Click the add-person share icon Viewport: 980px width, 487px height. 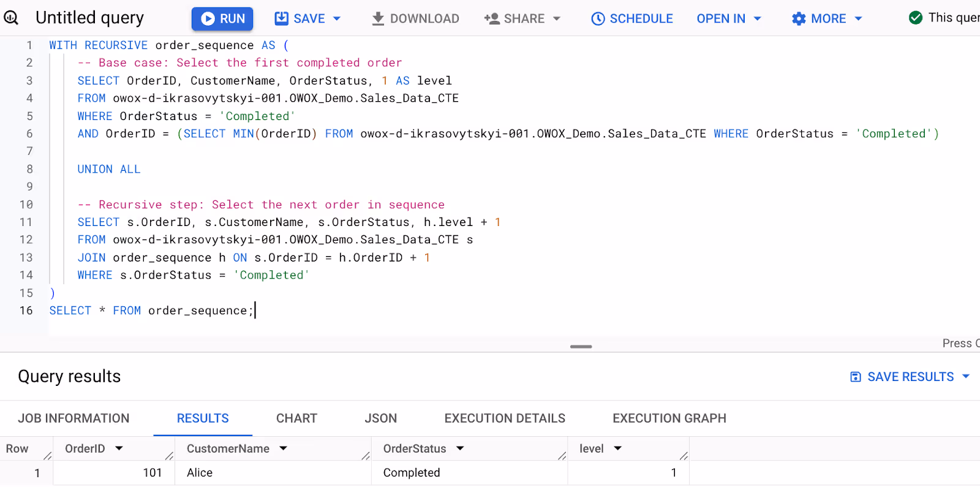tap(492, 18)
